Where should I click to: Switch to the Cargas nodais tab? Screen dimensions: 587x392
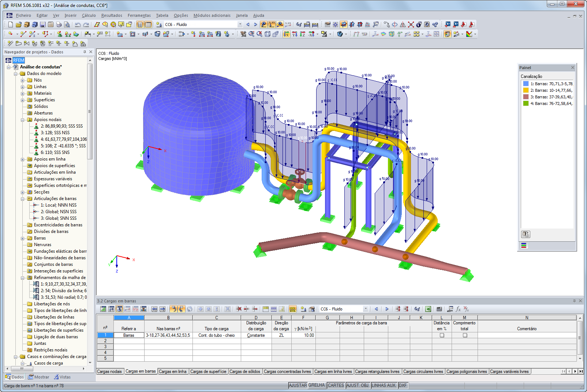coord(109,372)
